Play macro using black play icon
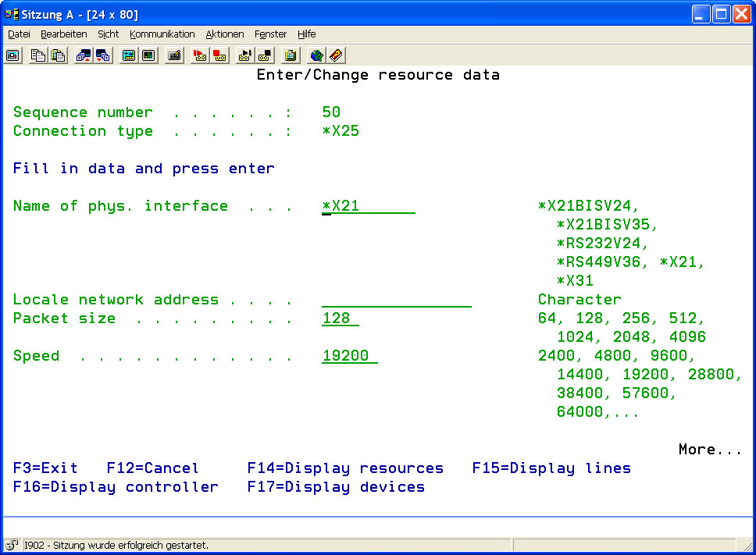This screenshot has width=756, height=555. click(245, 55)
